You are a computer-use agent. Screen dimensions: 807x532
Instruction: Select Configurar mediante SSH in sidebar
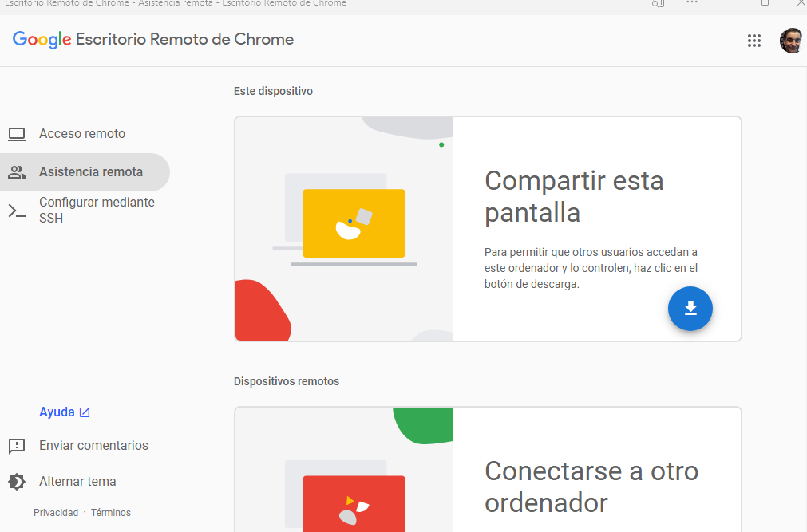97,211
